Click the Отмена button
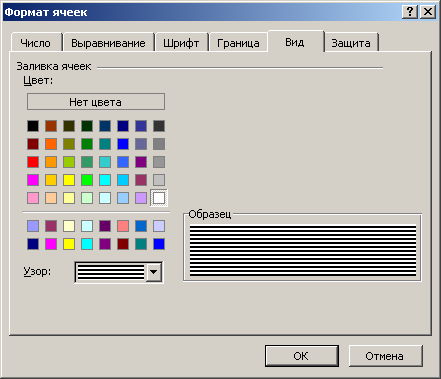Image resolution: width=441 pixels, height=379 pixels. [x=385, y=356]
